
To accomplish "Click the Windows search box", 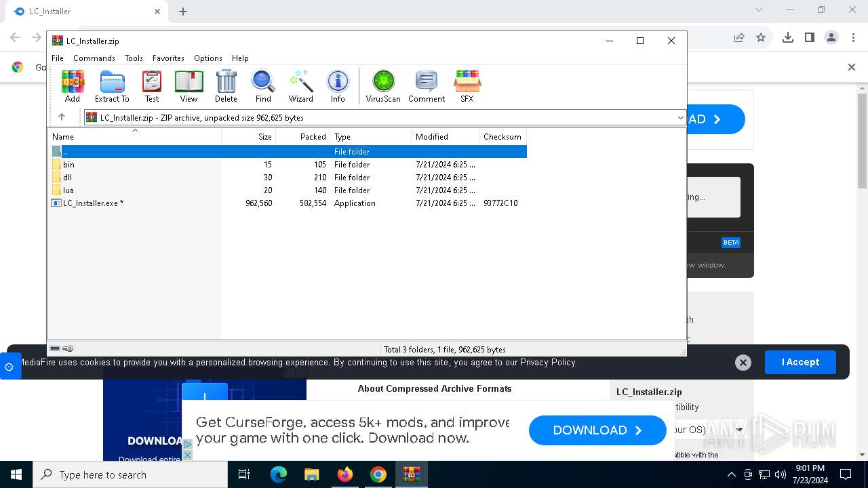I will pyautogui.click(x=130, y=474).
